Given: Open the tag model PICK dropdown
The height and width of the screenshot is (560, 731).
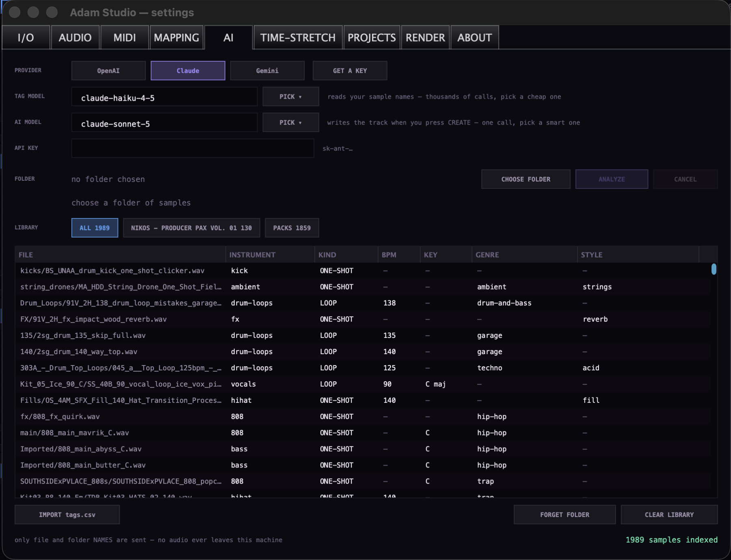Looking at the screenshot, I should [290, 97].
